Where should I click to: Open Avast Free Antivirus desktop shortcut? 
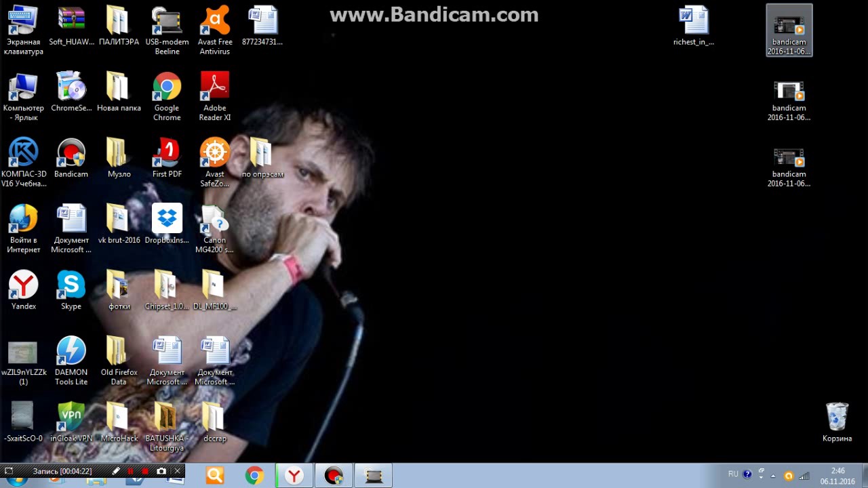point(214,30)
